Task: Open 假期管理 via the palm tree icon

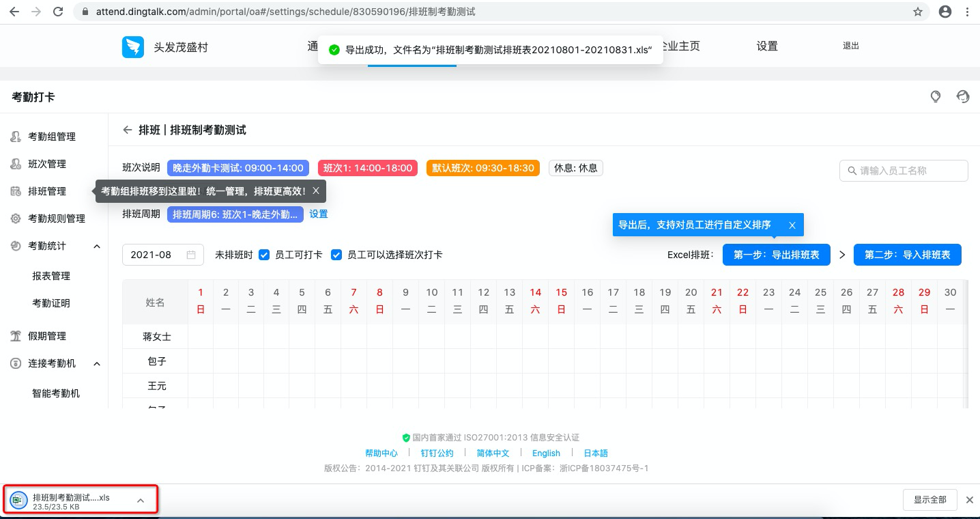Action: click(15, 335)
